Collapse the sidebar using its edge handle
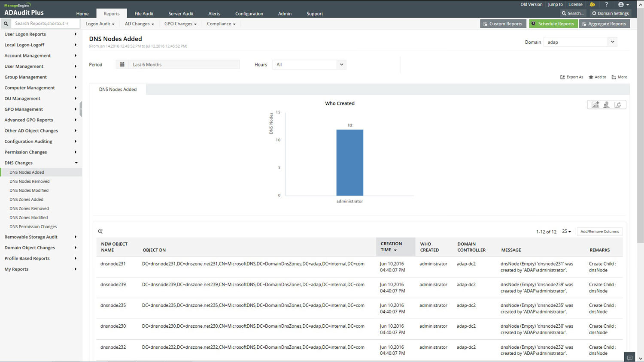 (x=81, y=109)
